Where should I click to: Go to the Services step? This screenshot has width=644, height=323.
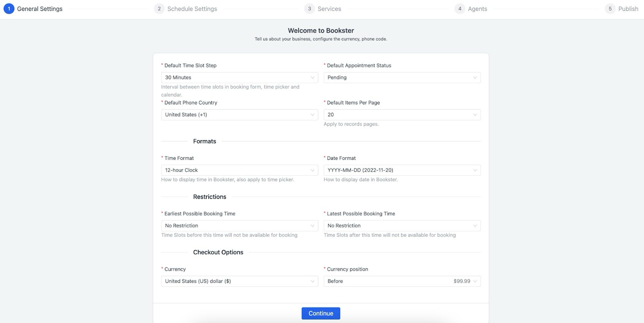(323, 8)
